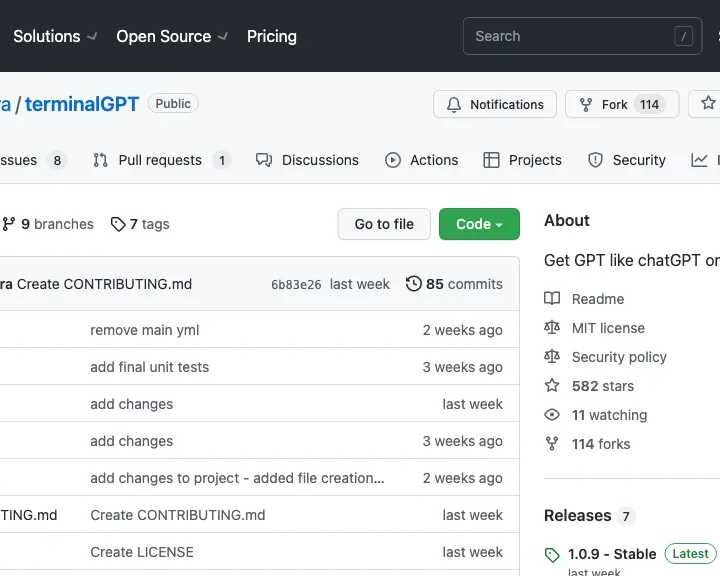The width and height of the screenshot is (720, 576).
Task: Open the Pricing link
Action: pos(272,36)
